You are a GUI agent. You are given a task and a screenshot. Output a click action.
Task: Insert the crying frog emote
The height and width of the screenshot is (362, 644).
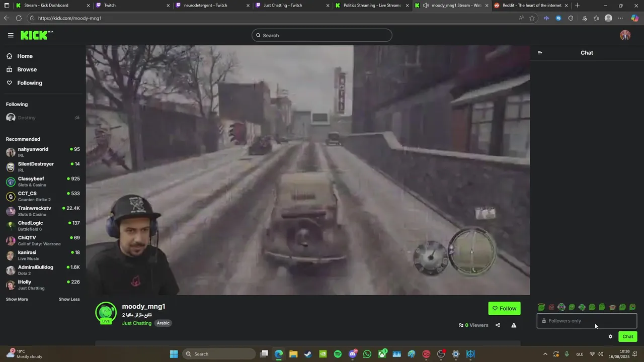(x=632, y=307)
